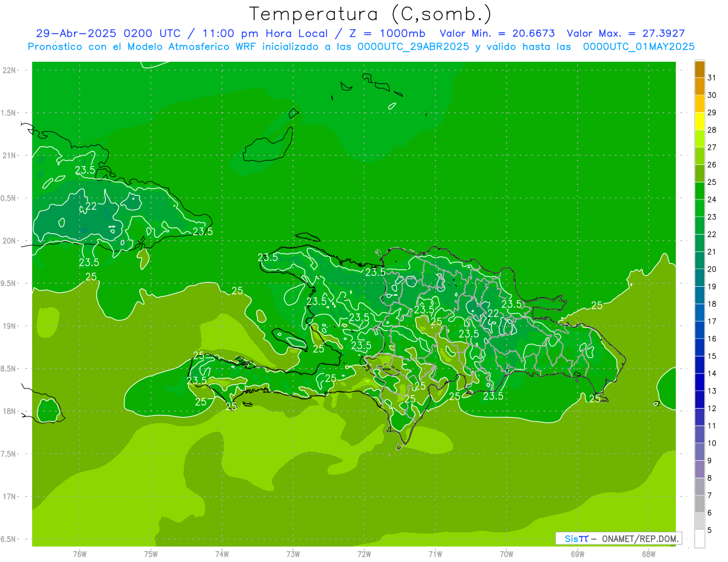Click the "24" value on the color legend
728x562 pixels.
(712, 199)
